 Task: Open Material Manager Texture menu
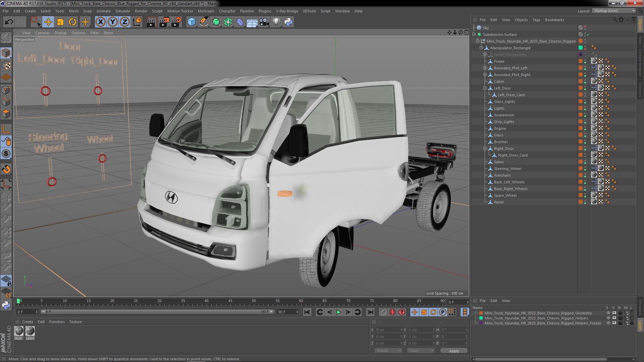click(75, 322)
